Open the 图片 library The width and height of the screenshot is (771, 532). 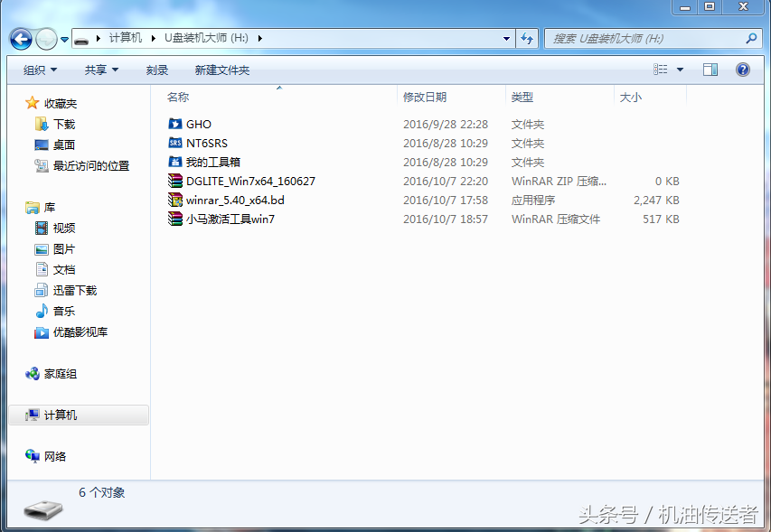pyautogui.click(x=64, y=249)
